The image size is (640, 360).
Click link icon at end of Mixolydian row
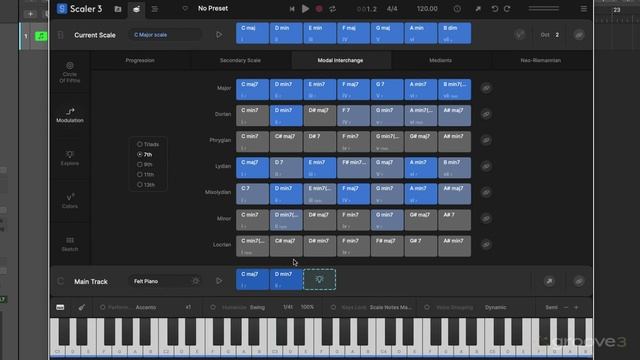486,192
